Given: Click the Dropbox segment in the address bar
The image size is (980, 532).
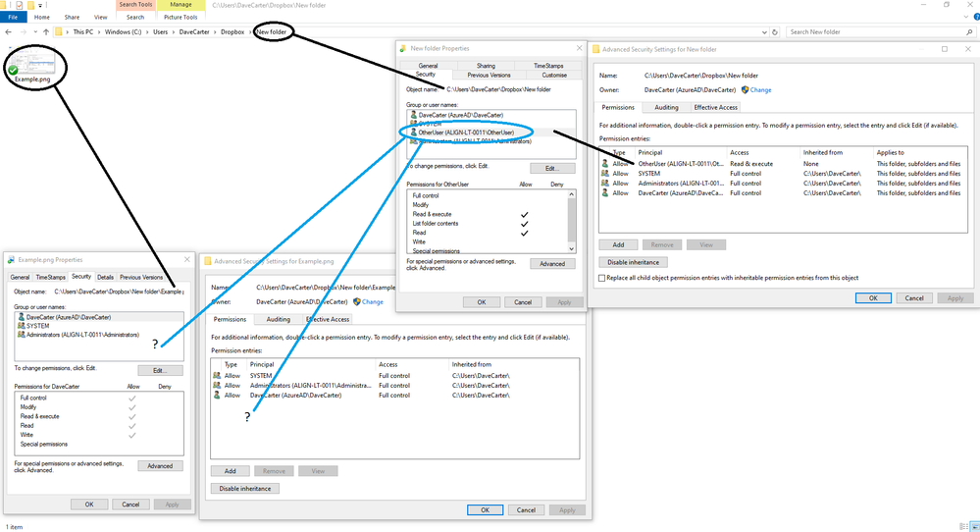Looking at the screenshot, I should coord(232,31).
